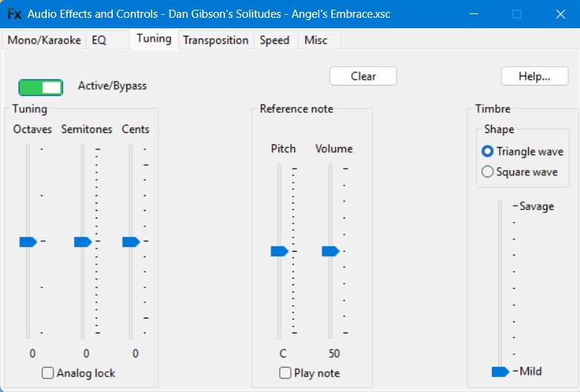Viewport: 580px width, 392px height.
Task: Go to the Transposition tab
Action: point(215,40)
